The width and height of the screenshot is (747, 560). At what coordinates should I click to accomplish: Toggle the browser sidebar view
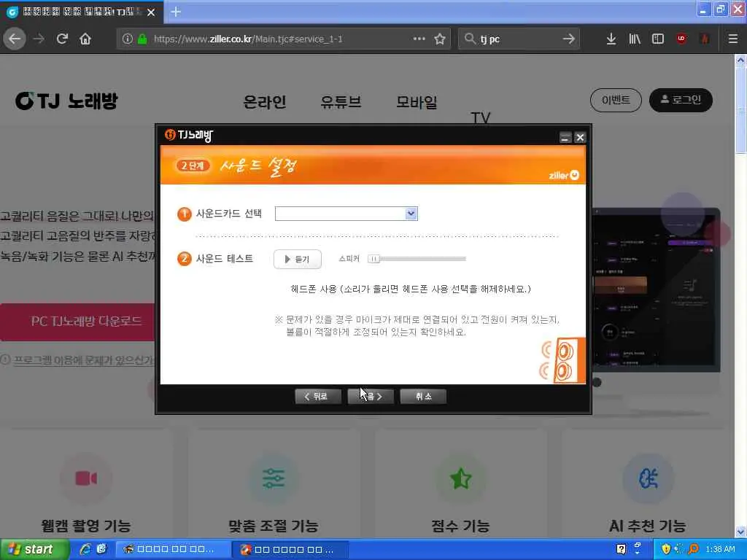tap(658, 39)
